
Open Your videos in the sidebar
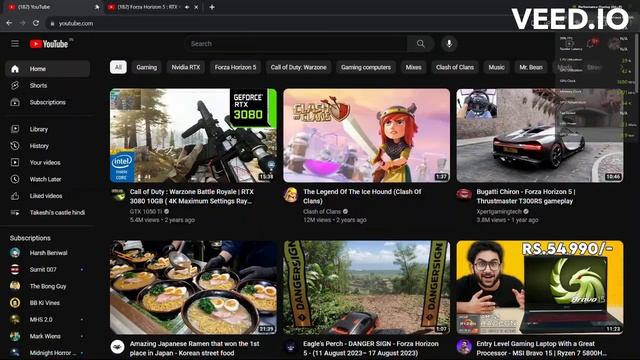pos(48,162)
